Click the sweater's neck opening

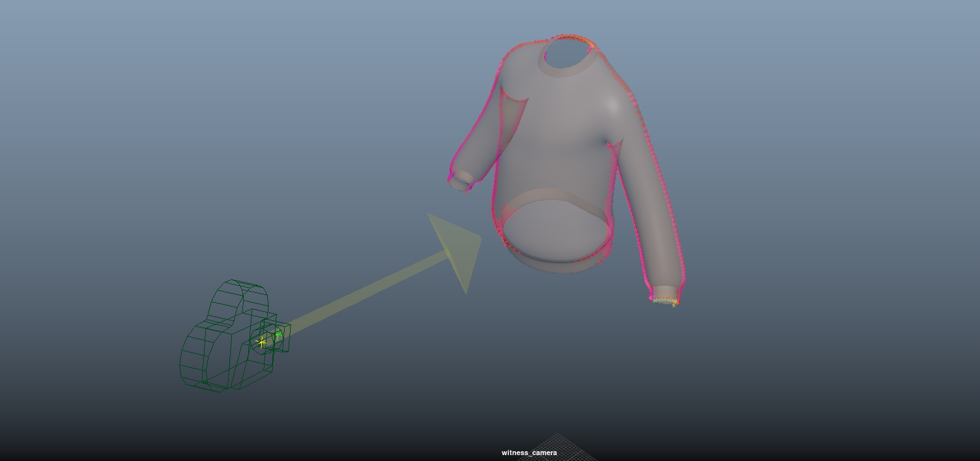(x=568, y=52)
